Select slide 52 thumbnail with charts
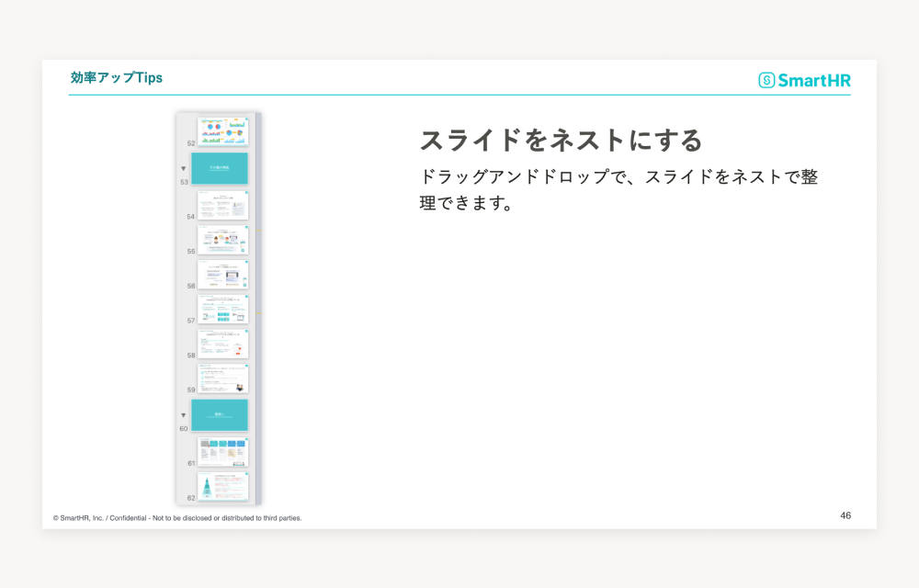 coord(222,131)
